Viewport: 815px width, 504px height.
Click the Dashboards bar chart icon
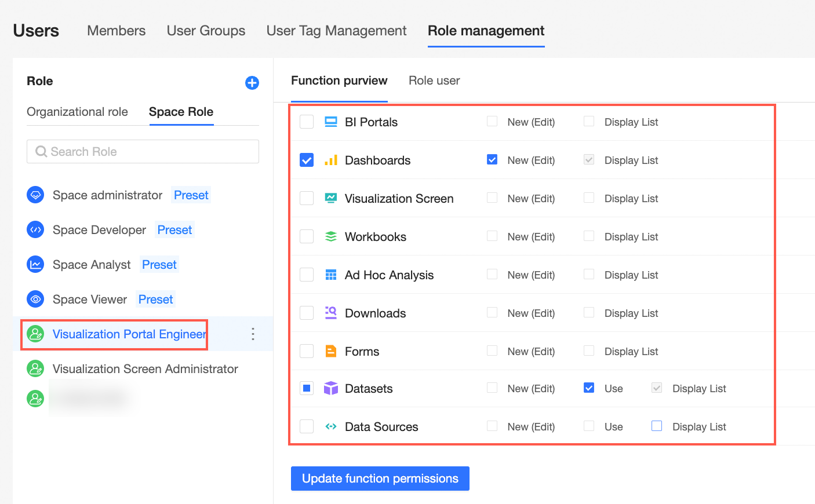tap(331, 160)
